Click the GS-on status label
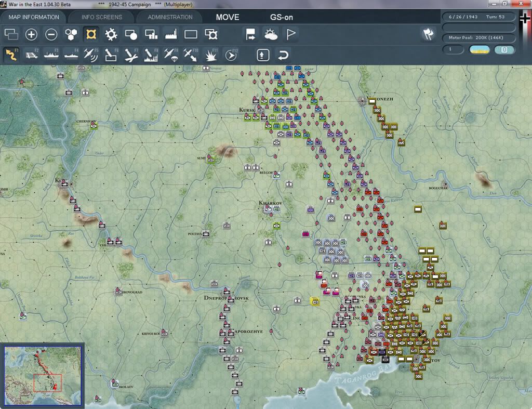This screenshot has height=409, width=532. click(282, 17)
